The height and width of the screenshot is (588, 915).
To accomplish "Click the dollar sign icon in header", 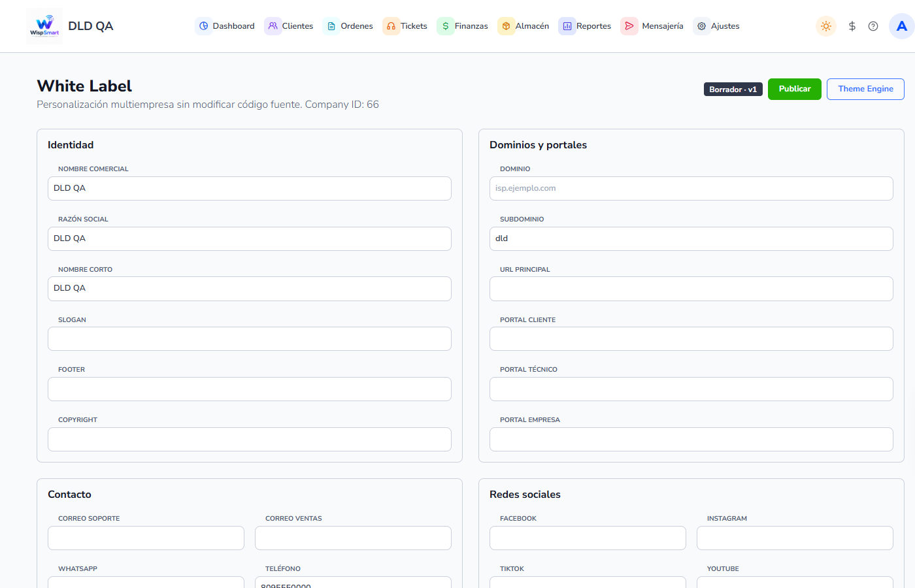I will pos(852,26).
